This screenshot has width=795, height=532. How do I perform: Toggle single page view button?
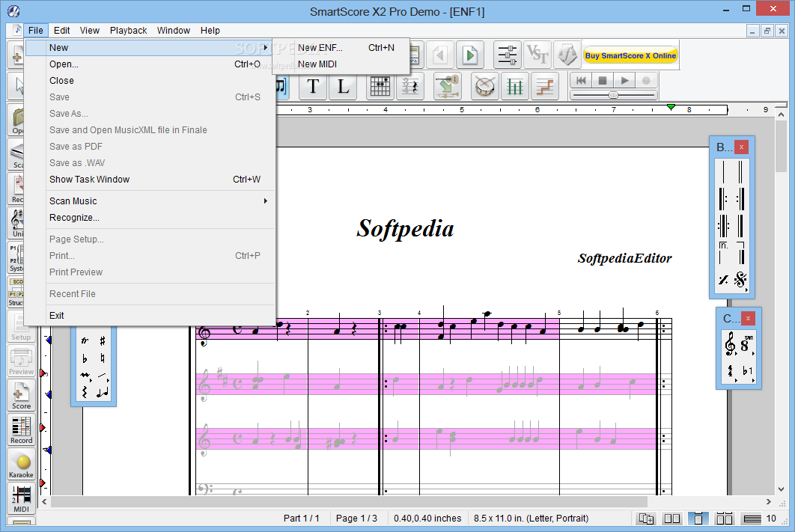(x=698, y=519)
